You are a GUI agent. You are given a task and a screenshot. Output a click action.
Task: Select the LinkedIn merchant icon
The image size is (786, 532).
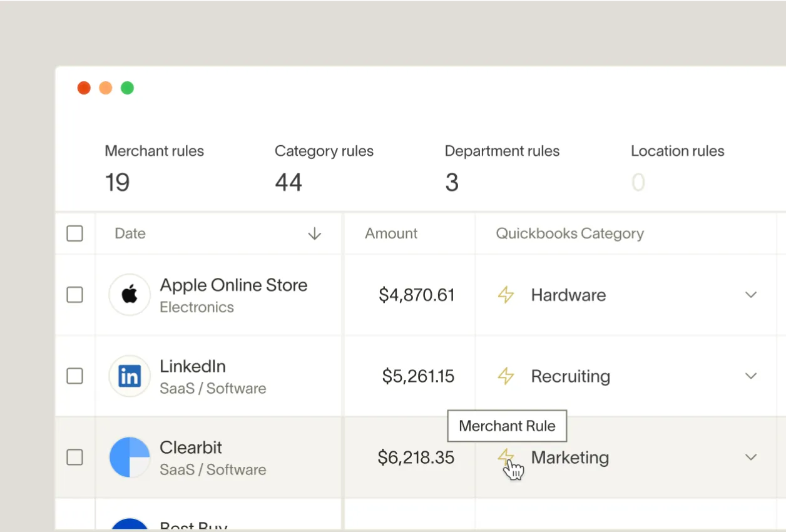[130, 376]
